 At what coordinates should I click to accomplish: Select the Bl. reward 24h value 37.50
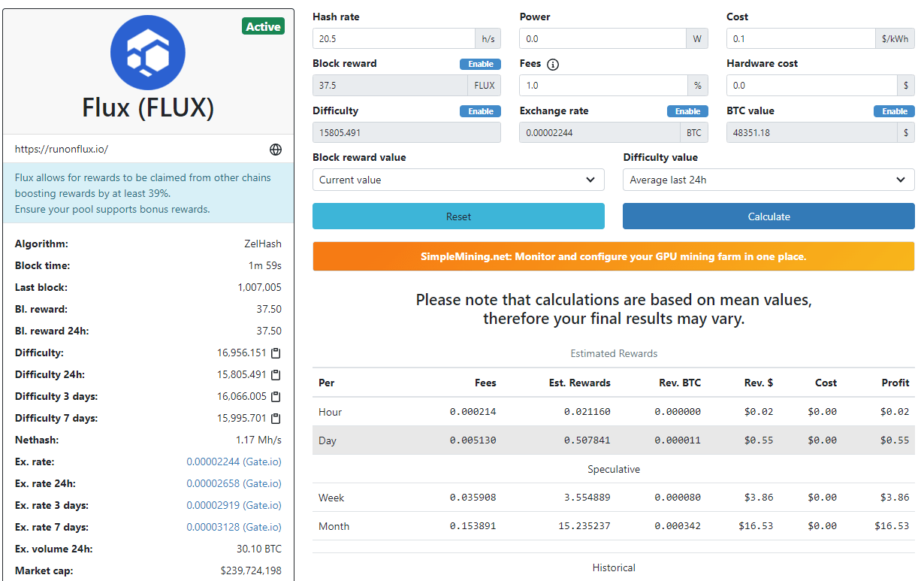click(269, 331)
